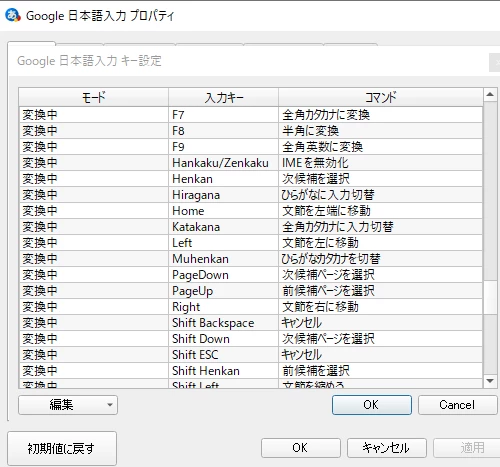Click the IMEを無効化 command cell
Viewport: 500px width, 467px height.
(381, 163)
